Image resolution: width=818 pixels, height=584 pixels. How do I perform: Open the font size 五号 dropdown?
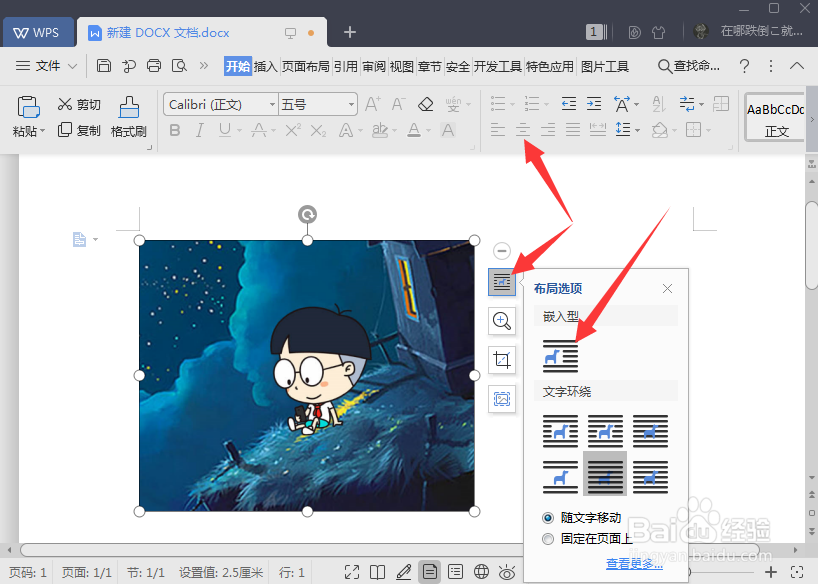click(352, 105)
